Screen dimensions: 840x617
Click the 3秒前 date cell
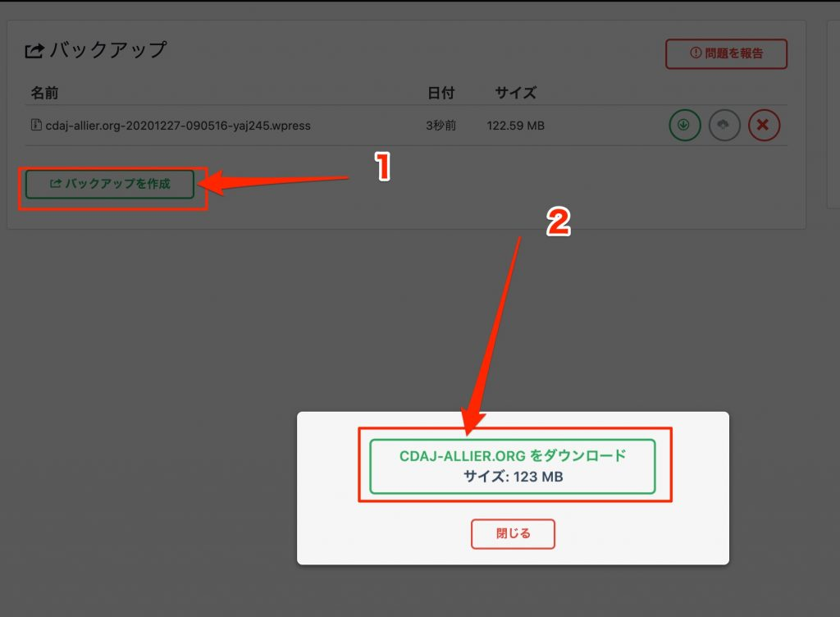pyautogui.click(x=441, y=126)
